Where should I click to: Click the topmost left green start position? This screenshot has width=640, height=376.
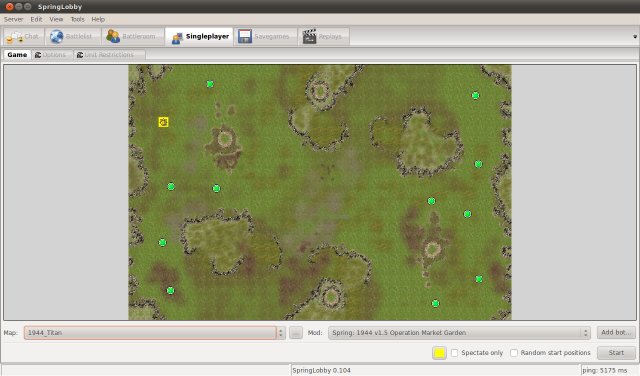pyautogui.click(x=210, y=84)
